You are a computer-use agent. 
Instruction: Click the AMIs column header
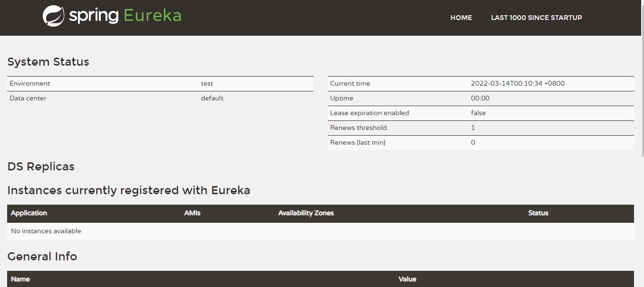point(192,213)
